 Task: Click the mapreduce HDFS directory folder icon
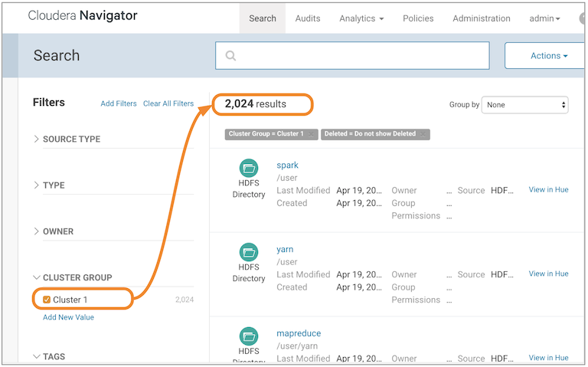tap(249, 336)
